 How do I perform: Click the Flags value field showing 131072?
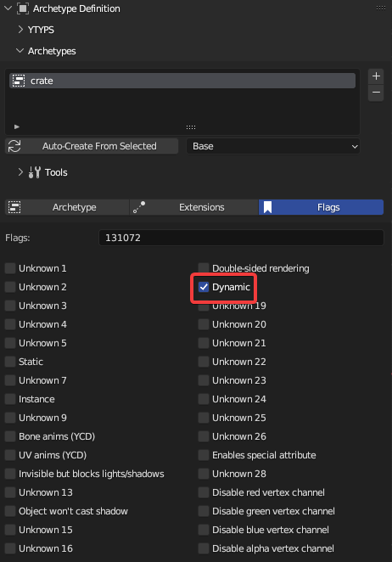(x=241, y=238)
